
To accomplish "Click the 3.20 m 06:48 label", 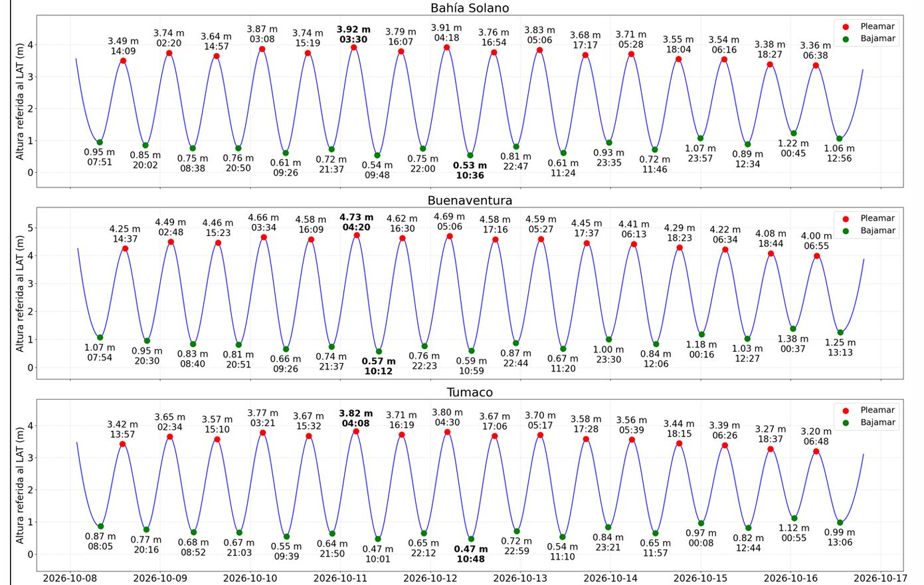I will pos(816,436).
